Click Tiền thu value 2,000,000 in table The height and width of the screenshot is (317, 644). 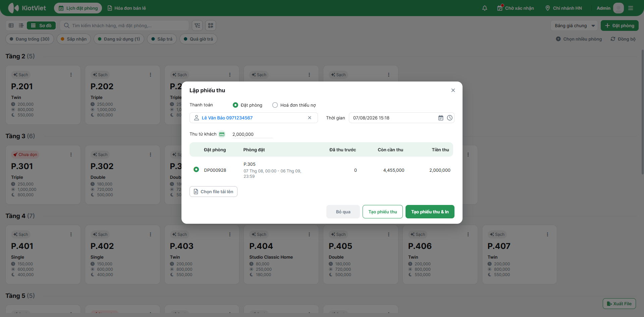tap(440, 170)
